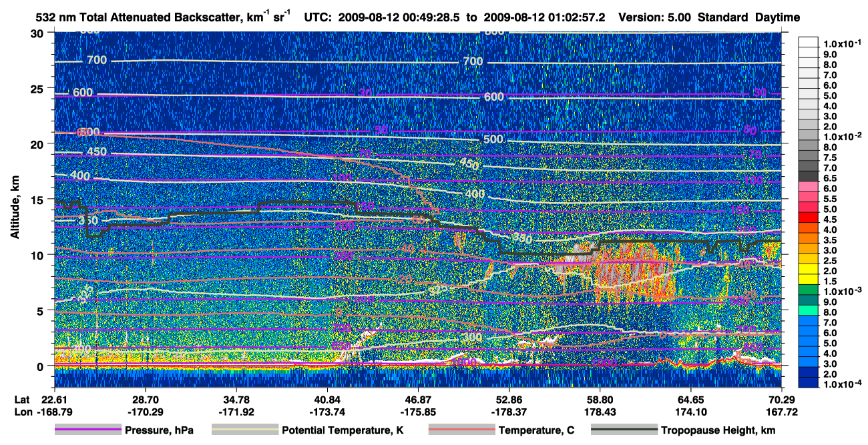Viewport: 868px width, 445px height.
Task: Click the longitude value '-178.37'
Action: [509, 412]
